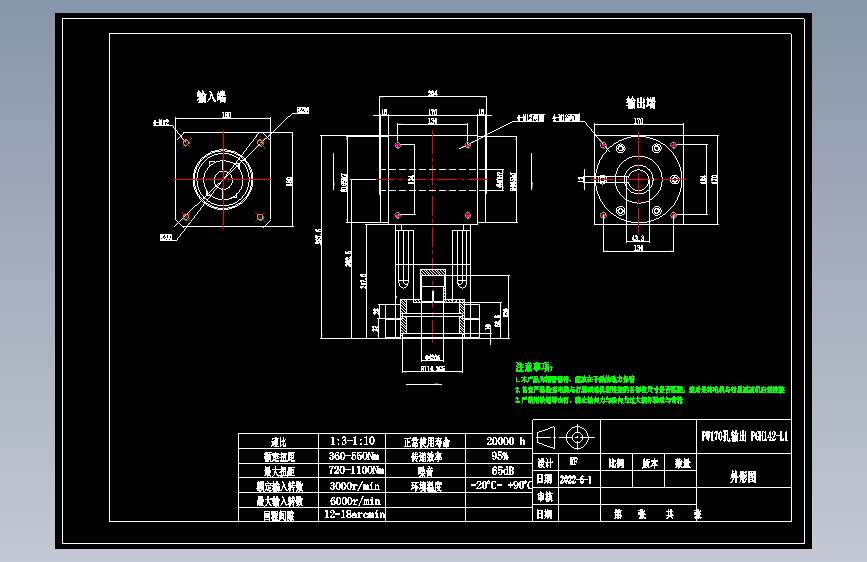Click the 输入端 view label
Screen dimensions: 867x562
[x=212, y=96]
